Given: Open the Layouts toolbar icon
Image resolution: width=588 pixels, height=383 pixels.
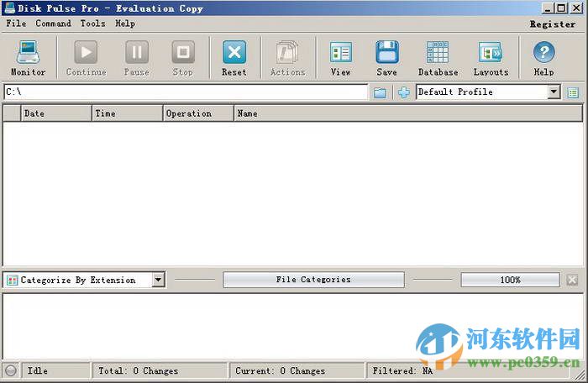Looking at the screenshot, I should tap(491, 58).
